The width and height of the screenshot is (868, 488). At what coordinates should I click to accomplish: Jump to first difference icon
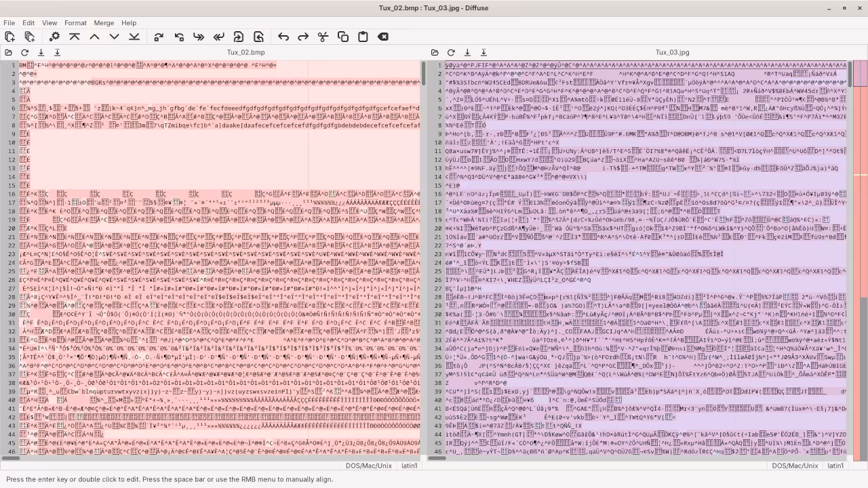(x=75, y=37)
